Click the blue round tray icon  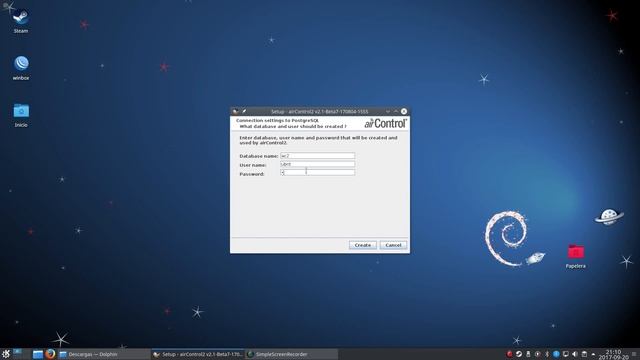pyautogui.click(x=556, y=354)
